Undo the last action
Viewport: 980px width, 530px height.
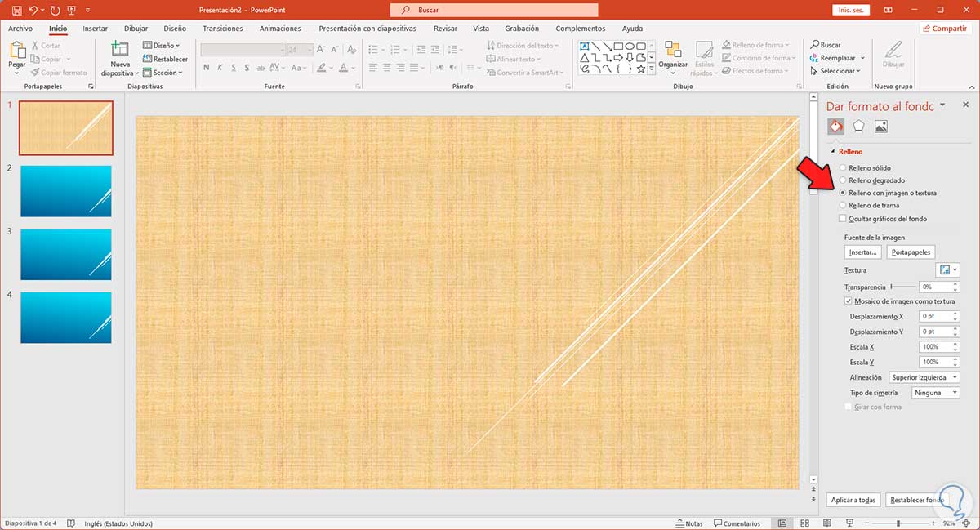point(33,10)
